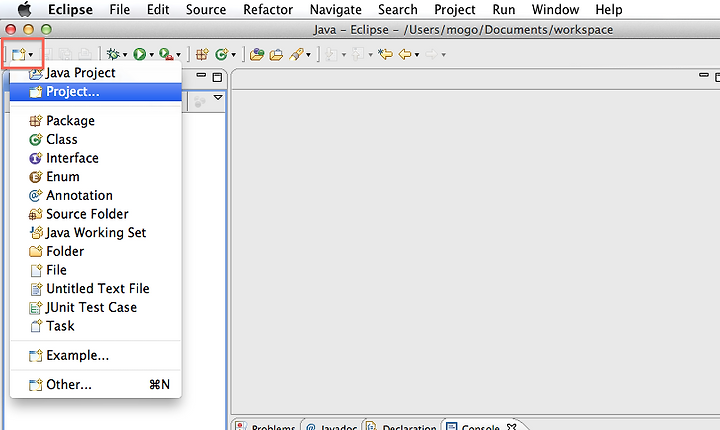Open the Search dropdown arrow
Screen dimensions: 720x430
(309, 55)
